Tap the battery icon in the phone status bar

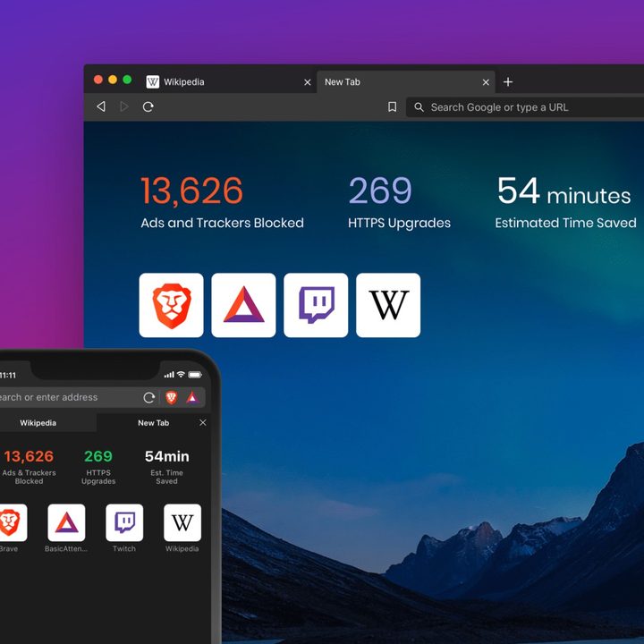point(195,375)
